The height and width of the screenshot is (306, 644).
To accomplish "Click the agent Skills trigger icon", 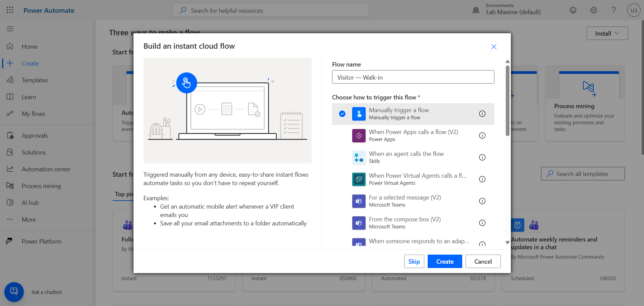I will coord(359,158).
